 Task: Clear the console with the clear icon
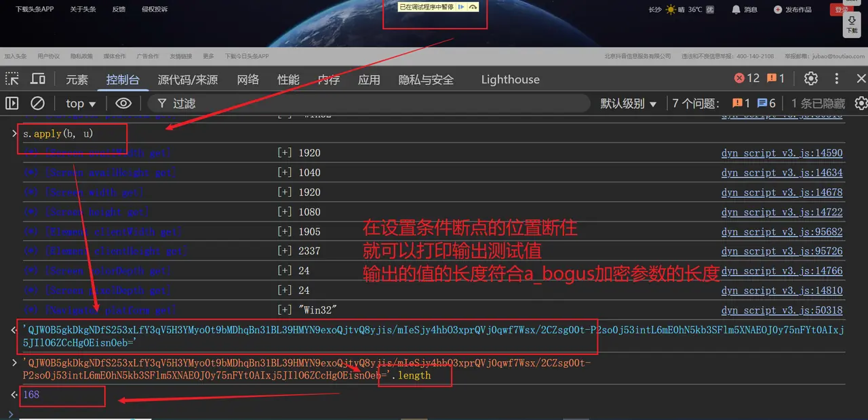pyautogui.click(x=38, y=103)
